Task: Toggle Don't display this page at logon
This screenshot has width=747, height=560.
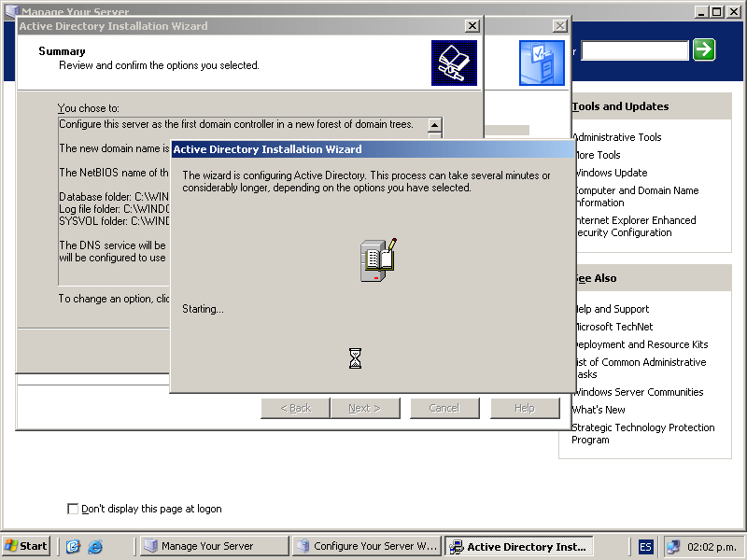Action: coord(74,509)
